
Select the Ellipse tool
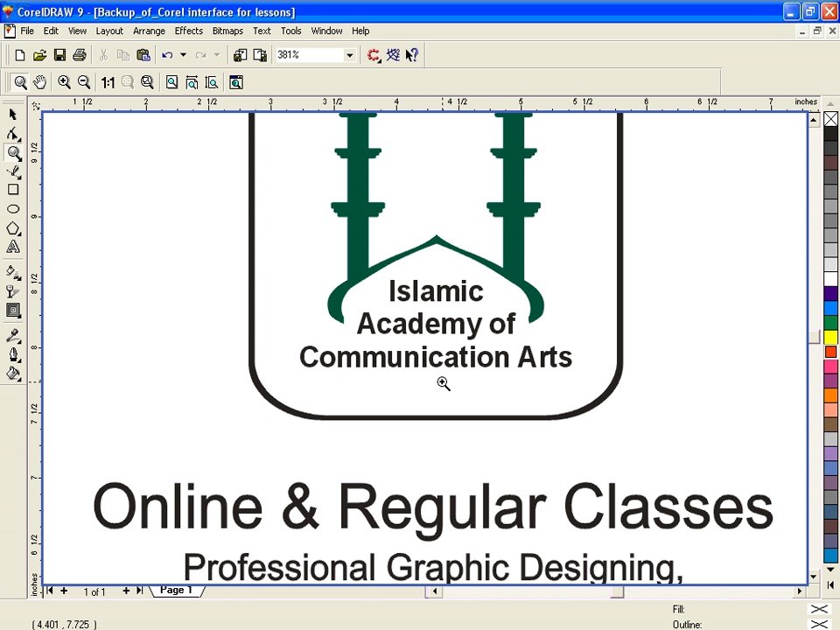[x=13, y=209]
